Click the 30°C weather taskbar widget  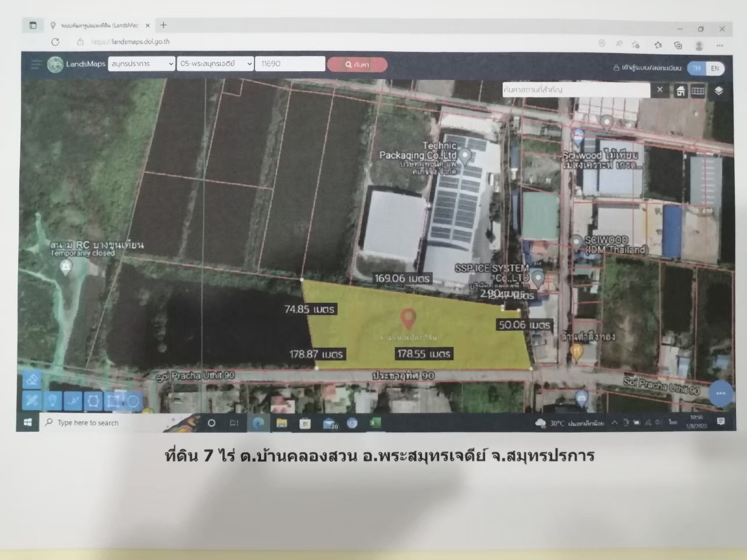point(570,423)
